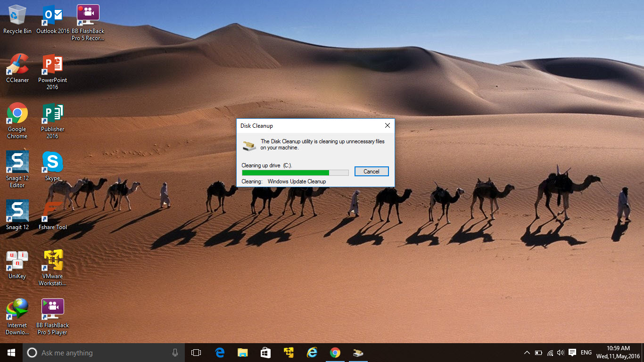Open the volume control in tray

(561, 353)
